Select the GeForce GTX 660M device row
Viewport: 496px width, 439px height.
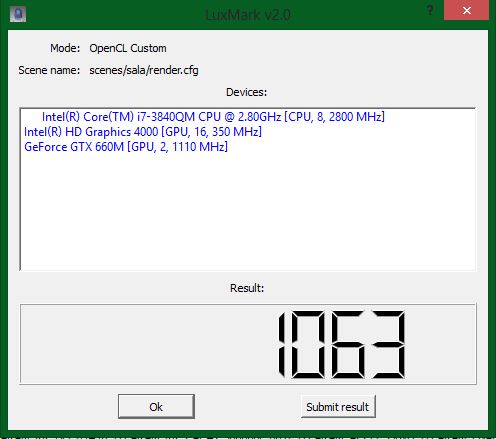coord(126,147)
